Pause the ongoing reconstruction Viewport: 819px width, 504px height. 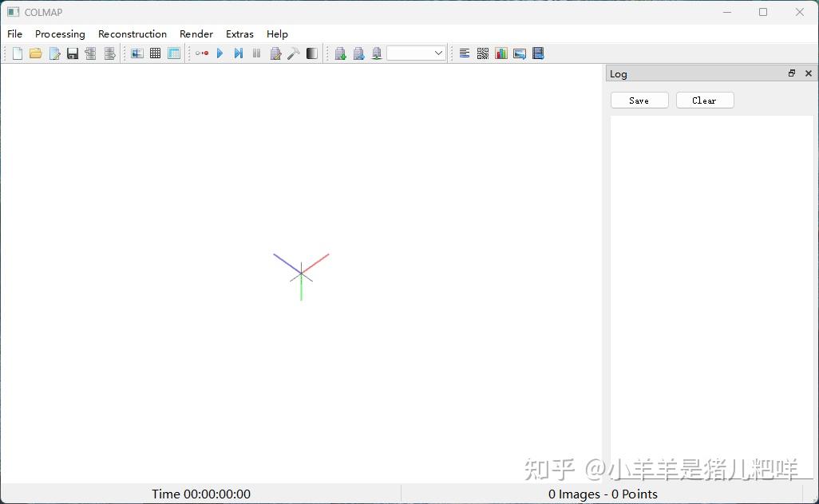[256, 53]
